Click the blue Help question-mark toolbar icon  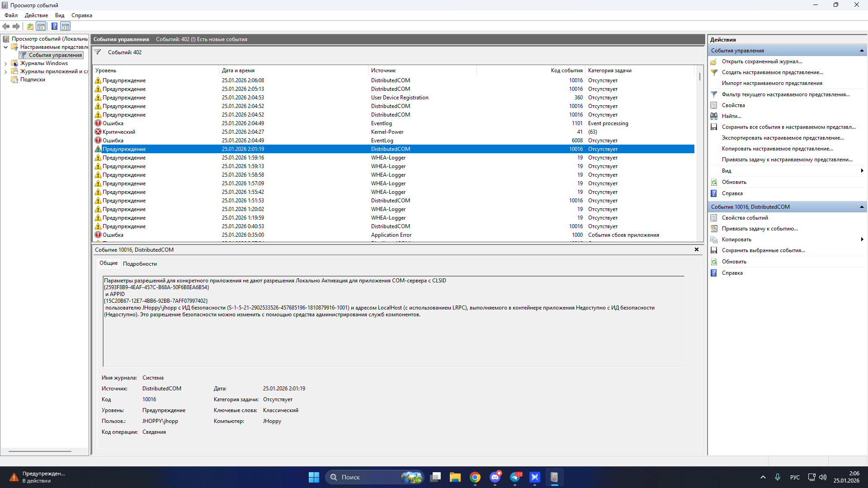tap(54, 26)
